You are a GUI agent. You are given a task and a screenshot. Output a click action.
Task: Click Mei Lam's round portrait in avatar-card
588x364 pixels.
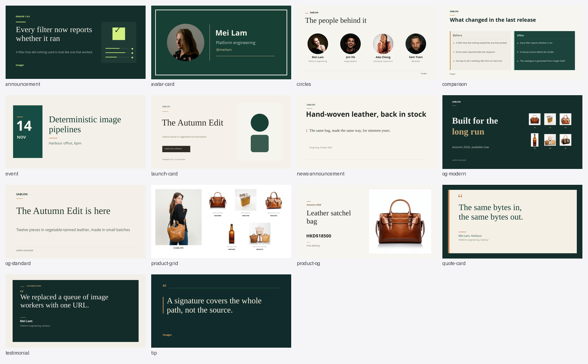coord(186,42)
